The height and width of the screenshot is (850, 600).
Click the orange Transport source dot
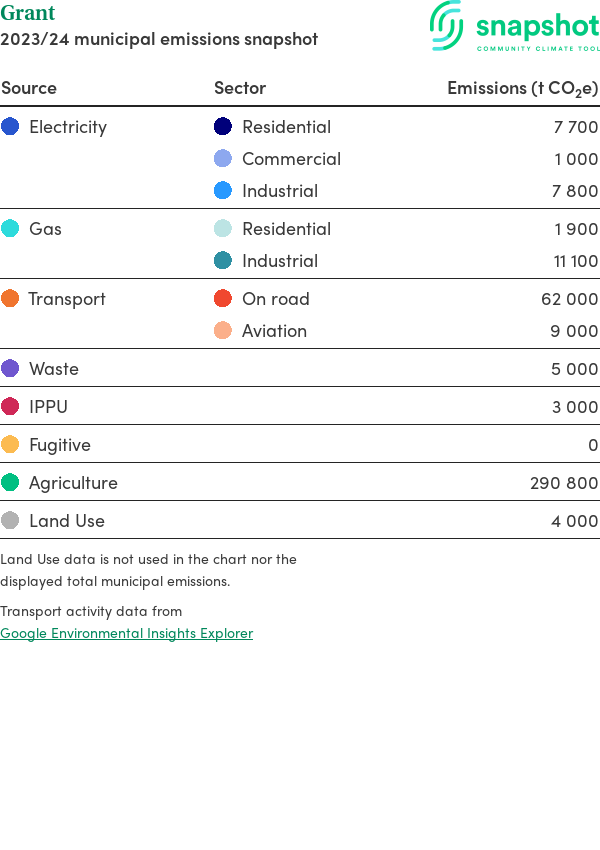point(10,299)
